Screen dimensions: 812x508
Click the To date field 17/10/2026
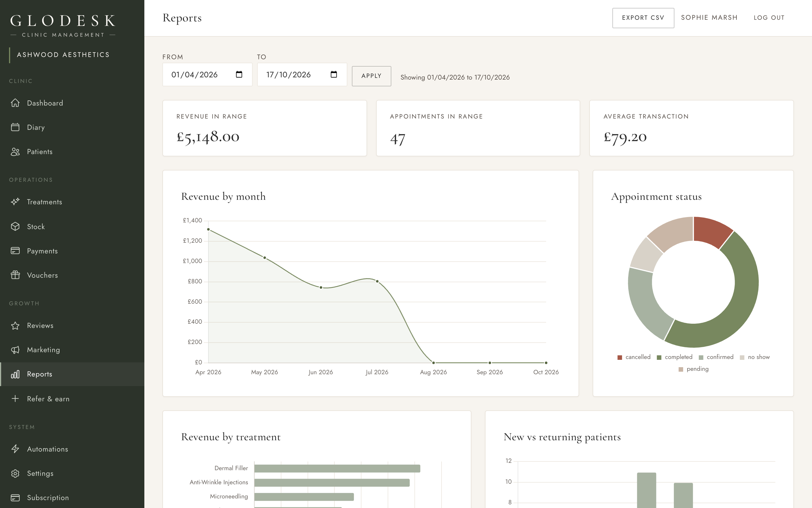pos(302,75)
